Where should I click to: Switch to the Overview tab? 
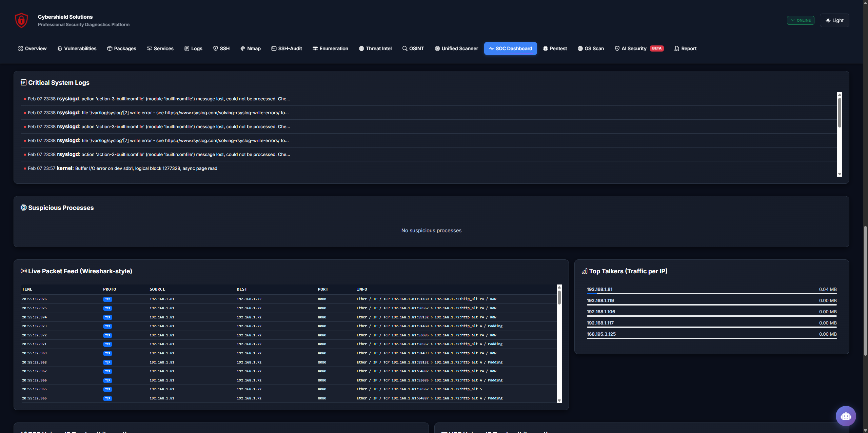coord(32,48)
